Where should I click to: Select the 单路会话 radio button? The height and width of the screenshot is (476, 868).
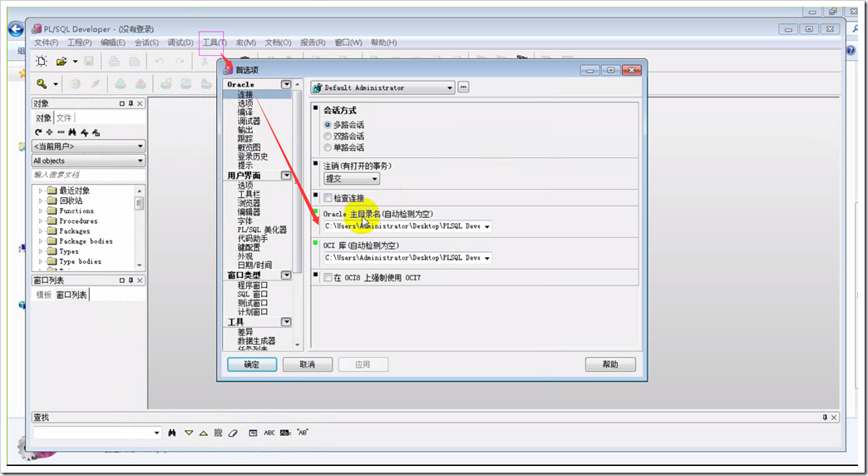tap(328, 148)
